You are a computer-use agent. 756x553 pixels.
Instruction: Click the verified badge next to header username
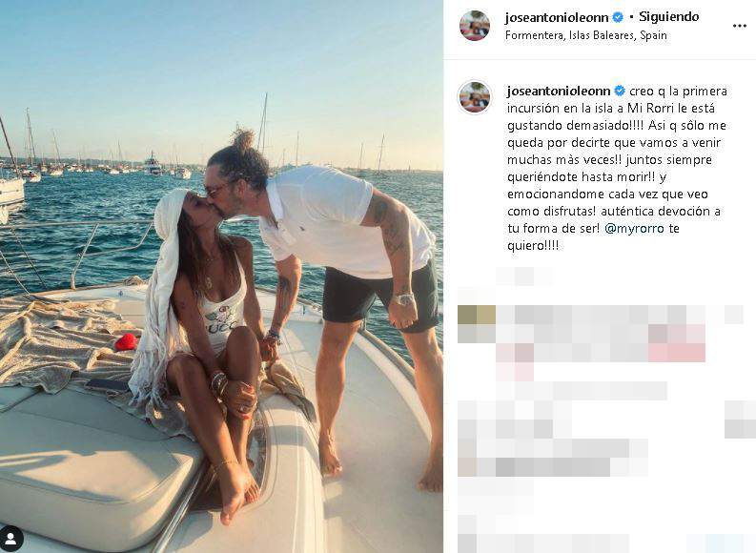[x=618, y=18]
